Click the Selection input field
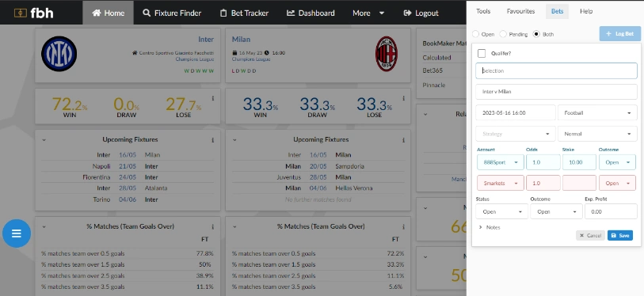The width and height of the screenshot is (644, 296). 557,70
